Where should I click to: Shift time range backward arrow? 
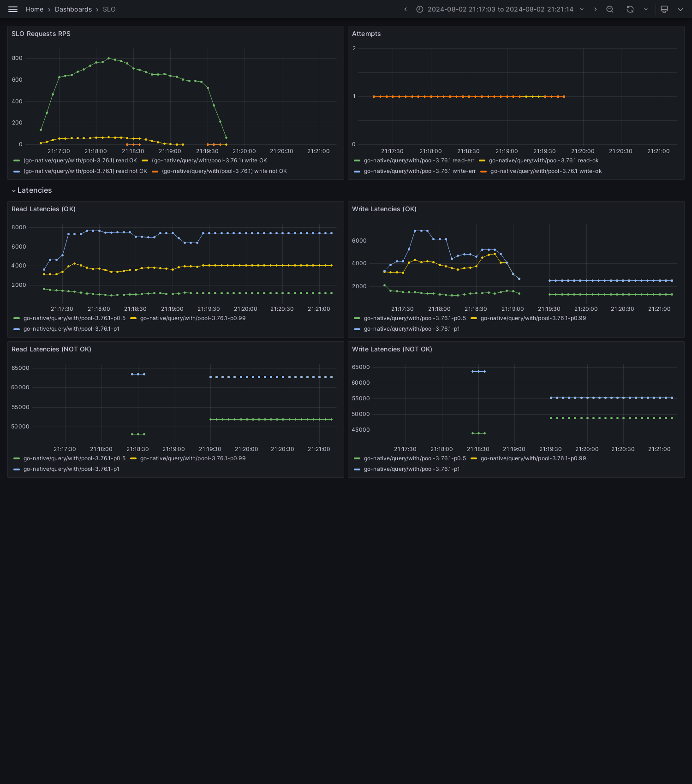tap(406, 9)
